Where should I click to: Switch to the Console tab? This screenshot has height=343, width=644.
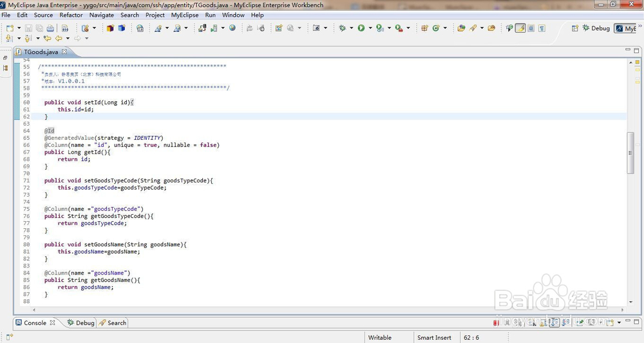(35, 323)
